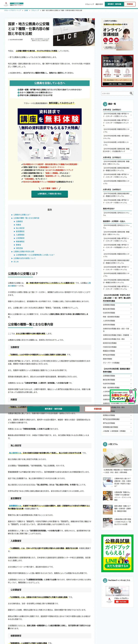
Task: Click 公務員 breadcrumb link
Action: [x=26, y=11]
